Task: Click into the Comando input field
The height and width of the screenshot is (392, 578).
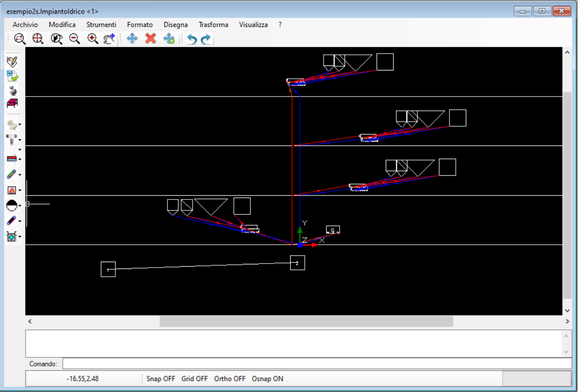Action: (x=317, y=364)
